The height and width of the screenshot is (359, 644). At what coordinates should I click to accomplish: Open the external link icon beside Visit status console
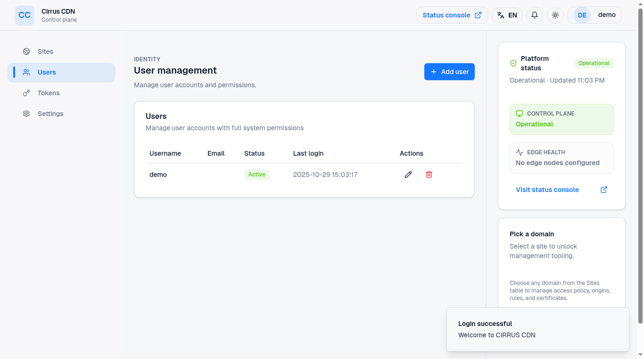click(604, 189)
